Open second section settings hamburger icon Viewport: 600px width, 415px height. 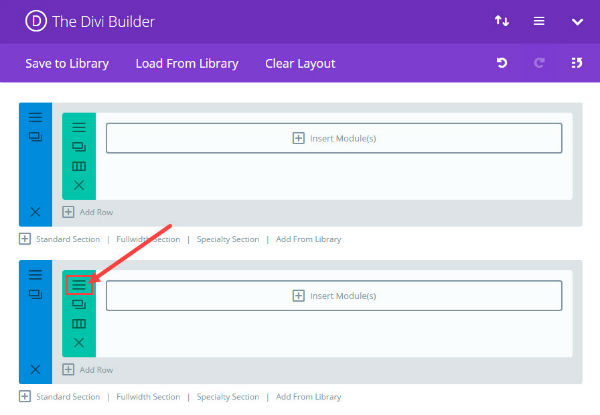click(x=35, y=275)
